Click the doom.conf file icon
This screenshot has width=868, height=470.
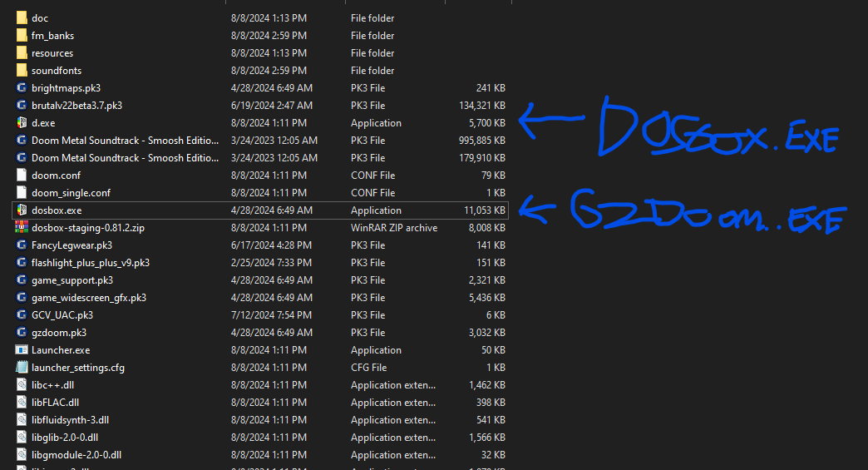(x=22, y=176)
